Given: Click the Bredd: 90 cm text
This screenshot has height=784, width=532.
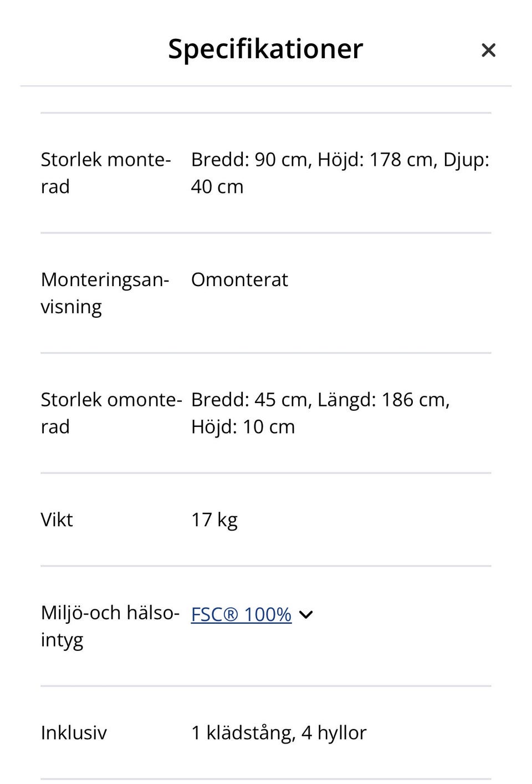Looking at the screenshot, I should (251, 160).
